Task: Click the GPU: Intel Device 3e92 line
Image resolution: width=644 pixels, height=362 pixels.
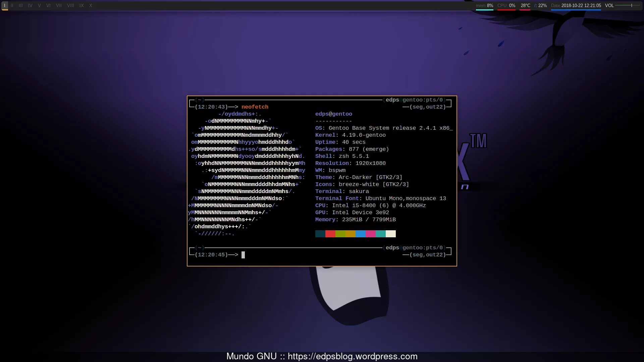Action: (352, 213)
